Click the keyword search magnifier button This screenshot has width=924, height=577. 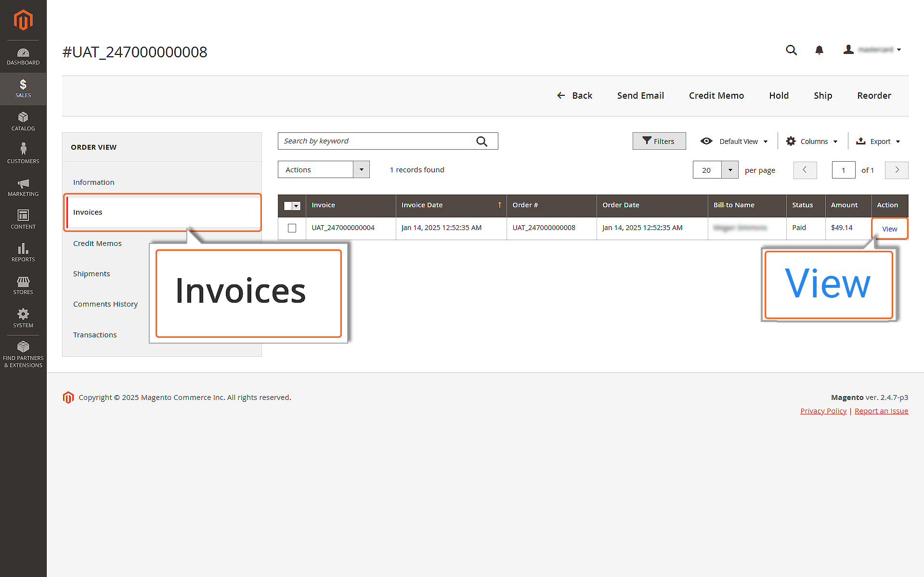pos(482,141)
